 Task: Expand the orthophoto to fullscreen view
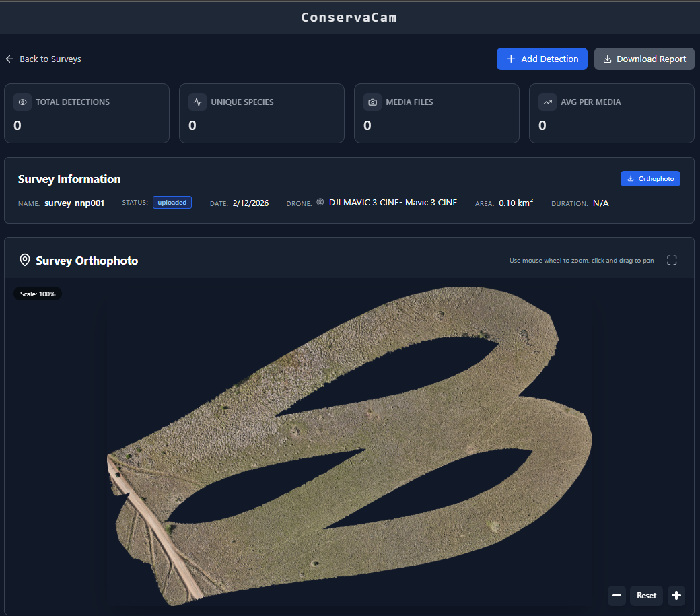672,261
